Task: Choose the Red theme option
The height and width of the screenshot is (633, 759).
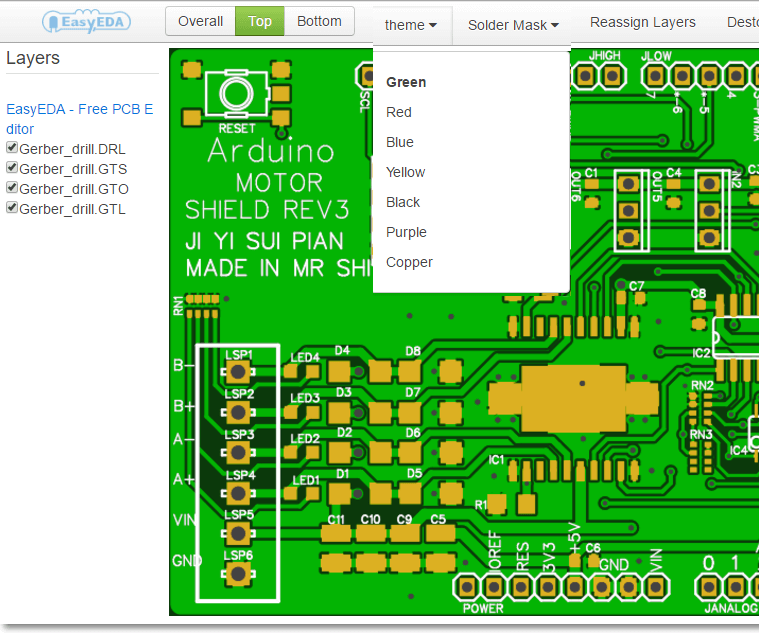Action: 399,112
